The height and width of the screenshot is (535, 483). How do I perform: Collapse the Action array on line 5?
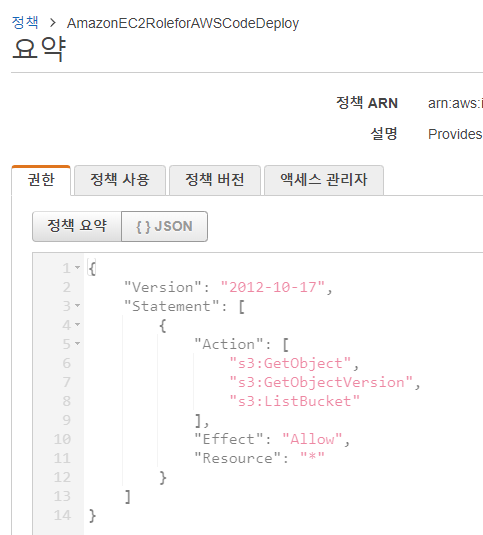[78, 344]
